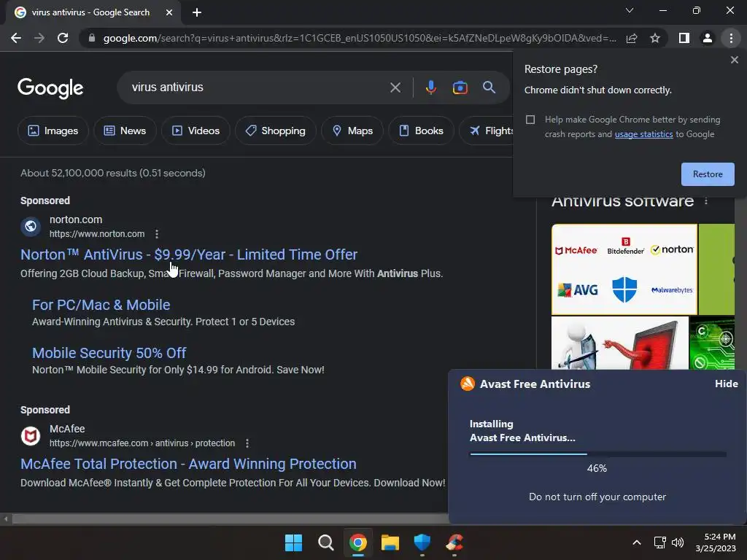747x560 pixels.
Task: Switch to the Videos filter
Action: click(x=196, y=131)
